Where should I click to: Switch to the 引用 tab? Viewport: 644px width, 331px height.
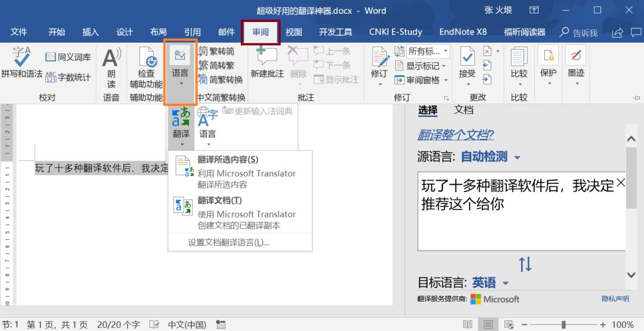(192, 32)
